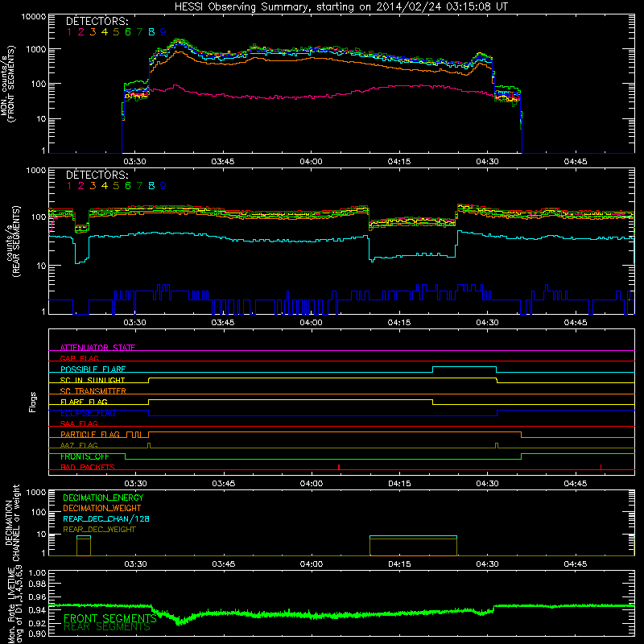The width and height of the screenshot is (644, 644).
Task: Click the FLARE FLAG label
Action: click(84, 402)
